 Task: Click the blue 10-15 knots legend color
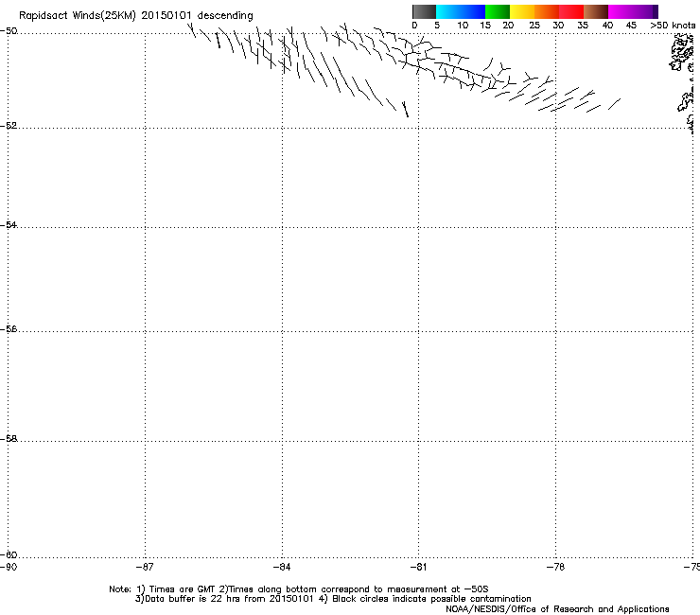coord(473,11)
